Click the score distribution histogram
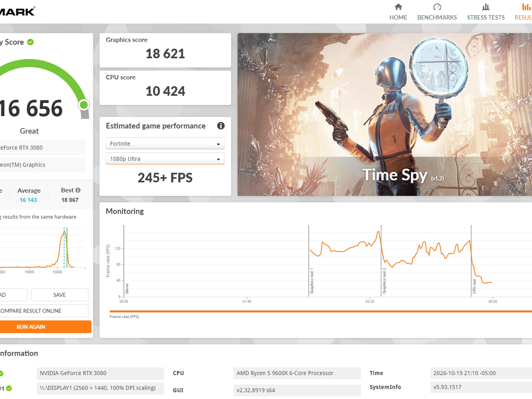This screenshot has height=399, width=532. pos(43,248)
